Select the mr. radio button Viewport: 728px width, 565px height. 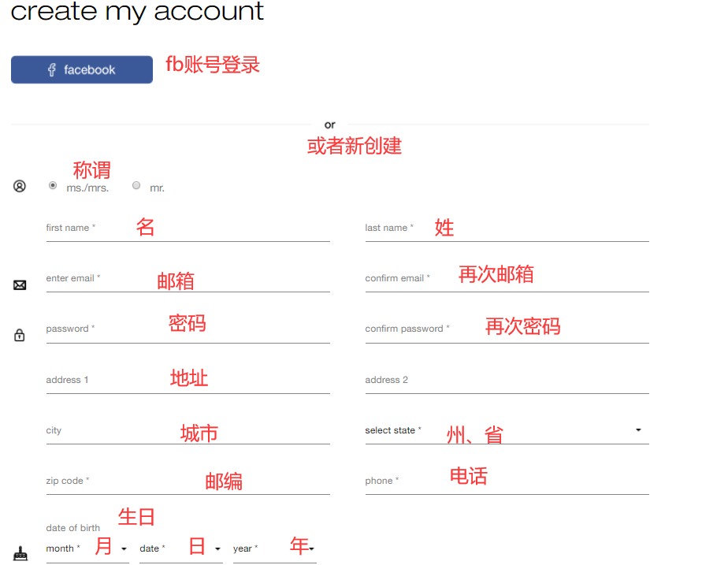tap(136, 185)
